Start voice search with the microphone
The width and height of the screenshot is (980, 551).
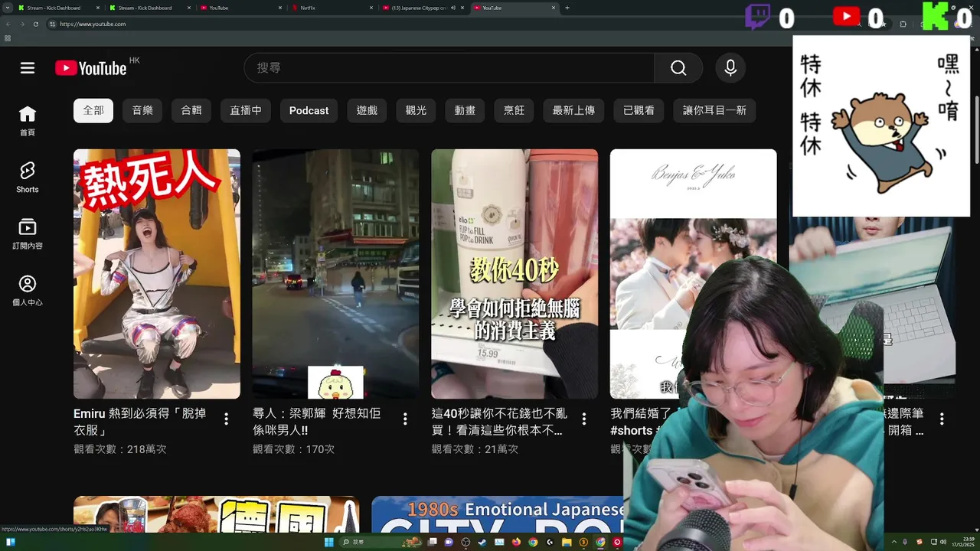[730, 68]
